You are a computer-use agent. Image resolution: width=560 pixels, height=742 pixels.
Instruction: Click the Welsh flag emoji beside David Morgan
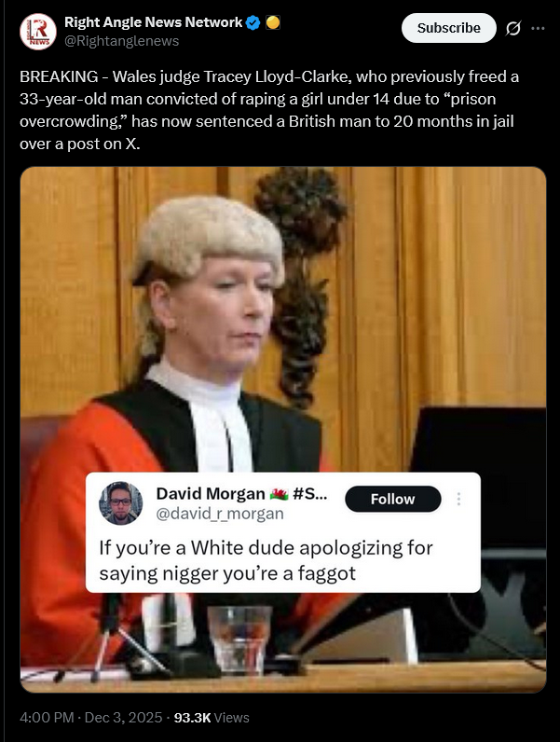279,494
